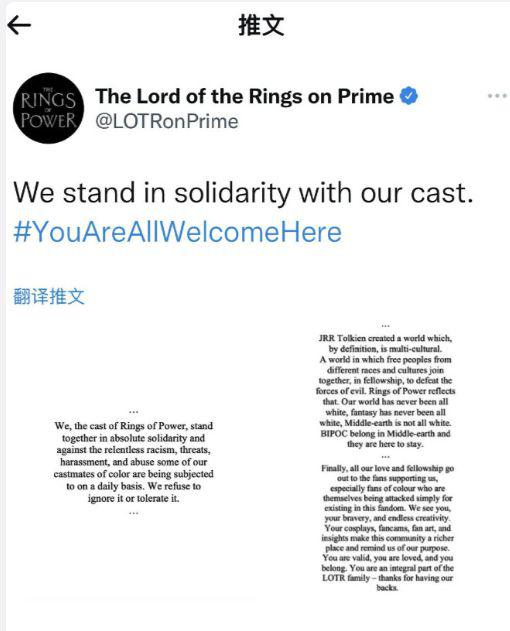Tap 'ignore it or tolerate it' line in image

[134, 499]
